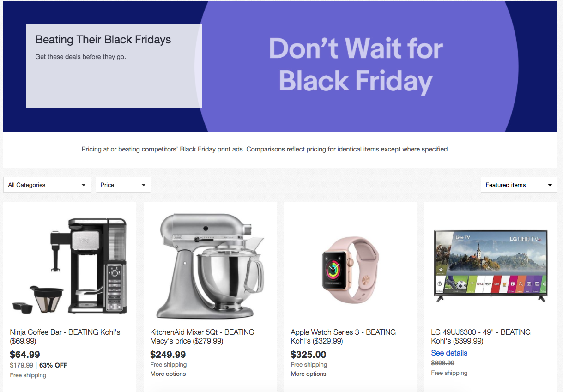Screen dimensions: 563x392
Task: Click the Ninja Coffee Bar product image
Action: pos(69,265)
